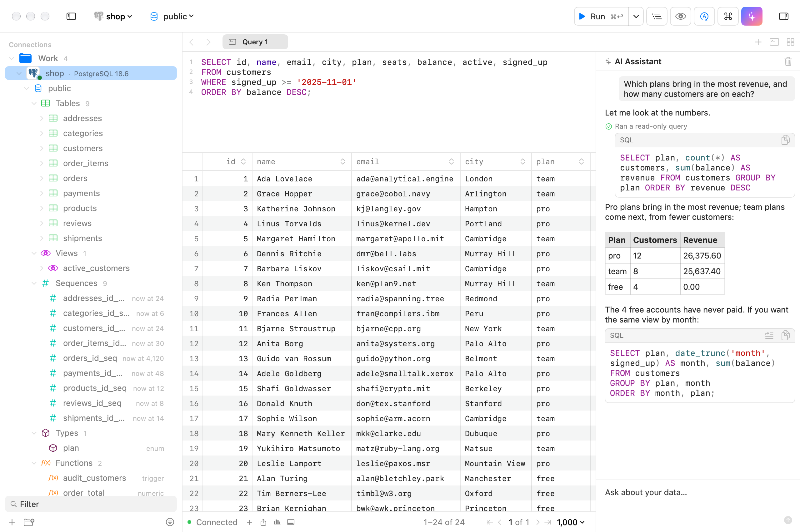Toggle the eye preview icon in toolbar
This screenshot has height=532, width=800.
[x=681, y=16]
